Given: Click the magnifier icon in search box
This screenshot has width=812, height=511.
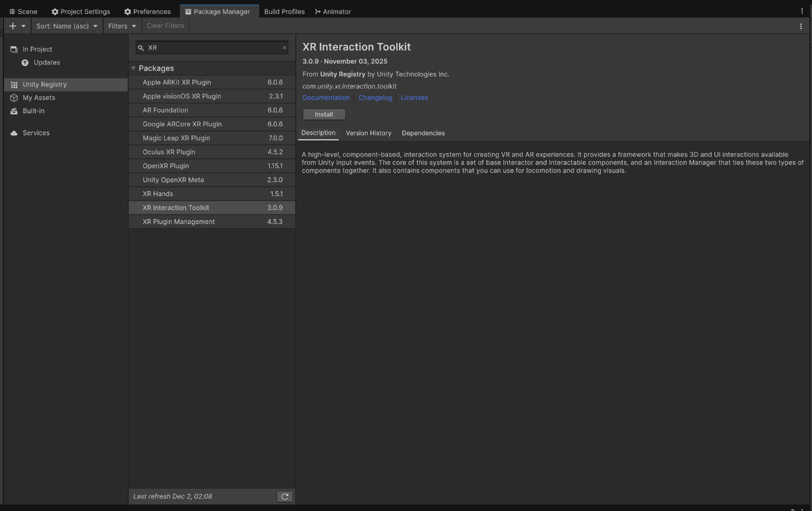Looking at the screenshot, I should [141, 48].
